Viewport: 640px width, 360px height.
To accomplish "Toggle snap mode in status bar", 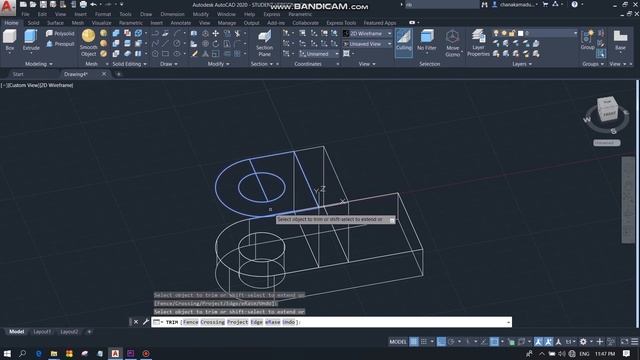I will click(x=424, y=342).
